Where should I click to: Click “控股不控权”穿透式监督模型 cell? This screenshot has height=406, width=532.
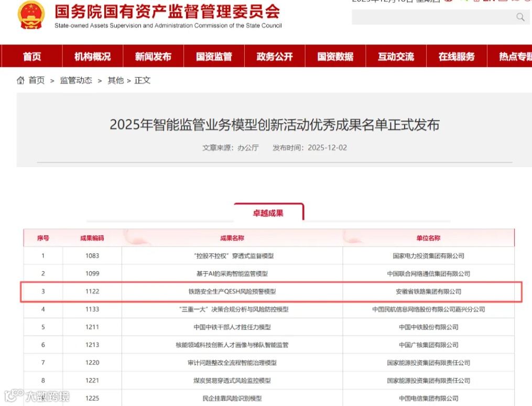[233, 256]
